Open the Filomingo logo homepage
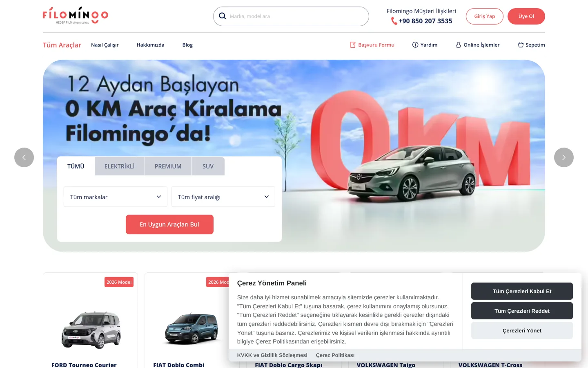Image resolution: width=588 pixels, height=368 pixels. point(76,16)
